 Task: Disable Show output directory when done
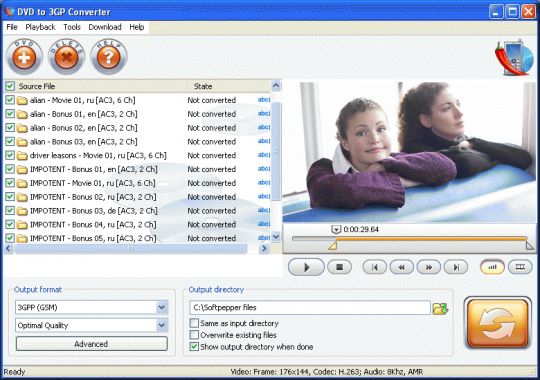pos(194,347)
